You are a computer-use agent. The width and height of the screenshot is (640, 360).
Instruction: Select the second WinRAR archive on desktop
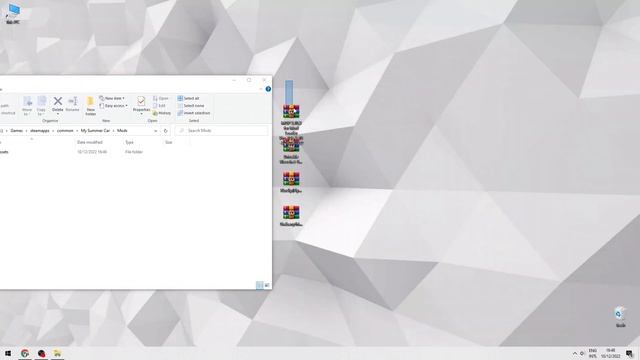[291, 146]
